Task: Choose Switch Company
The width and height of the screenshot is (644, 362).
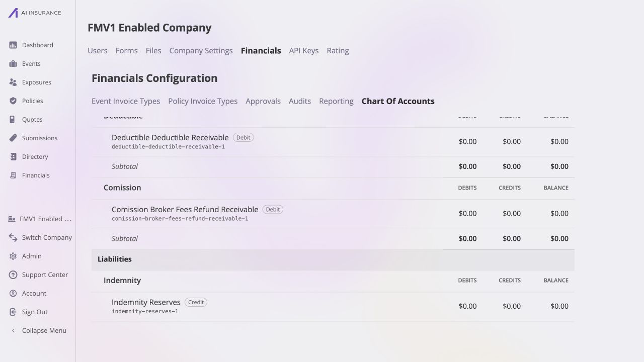Action: [x=47, y=238]
